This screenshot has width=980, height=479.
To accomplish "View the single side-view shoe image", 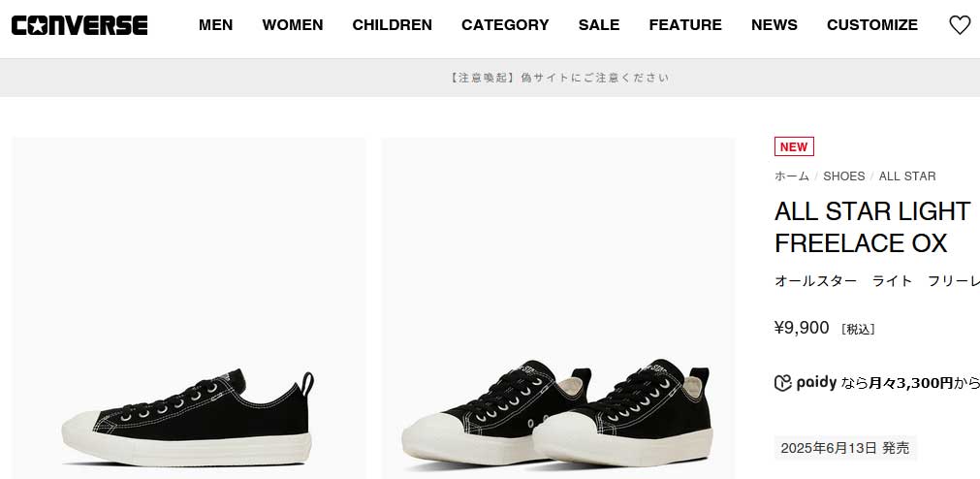I will [189, 308].
